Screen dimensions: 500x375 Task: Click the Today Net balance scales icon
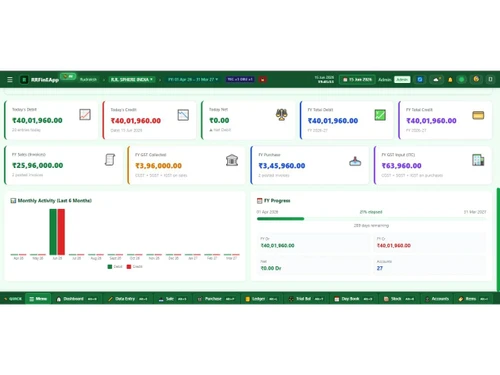281,115
